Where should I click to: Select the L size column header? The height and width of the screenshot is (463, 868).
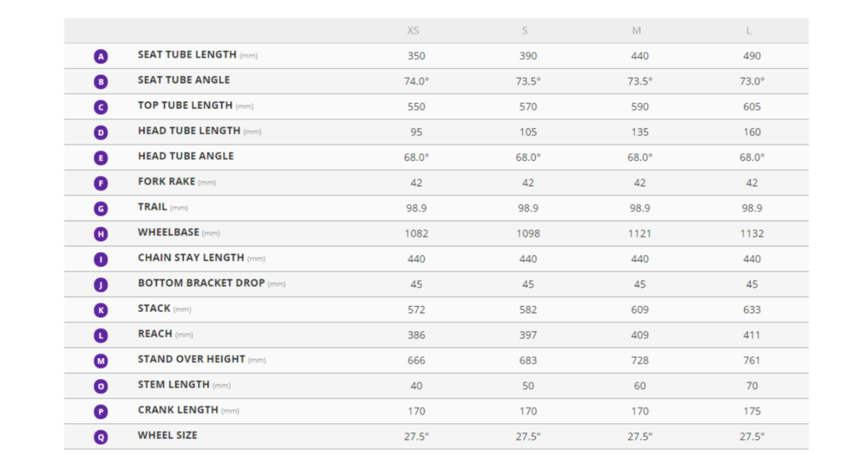click(748, 31)
